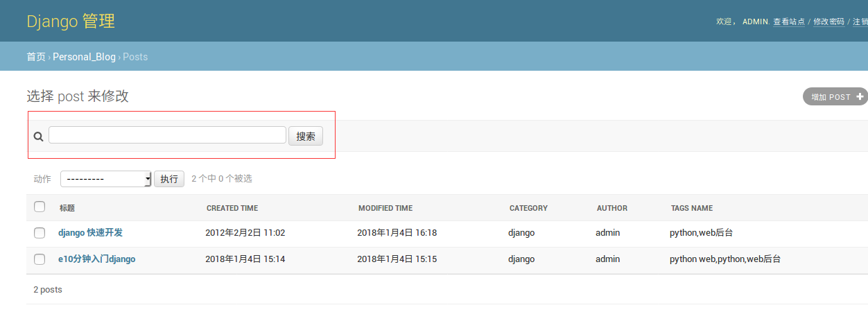
Task: Open Personal_Blog breadcrumb link
Action: tap(84, 57)
